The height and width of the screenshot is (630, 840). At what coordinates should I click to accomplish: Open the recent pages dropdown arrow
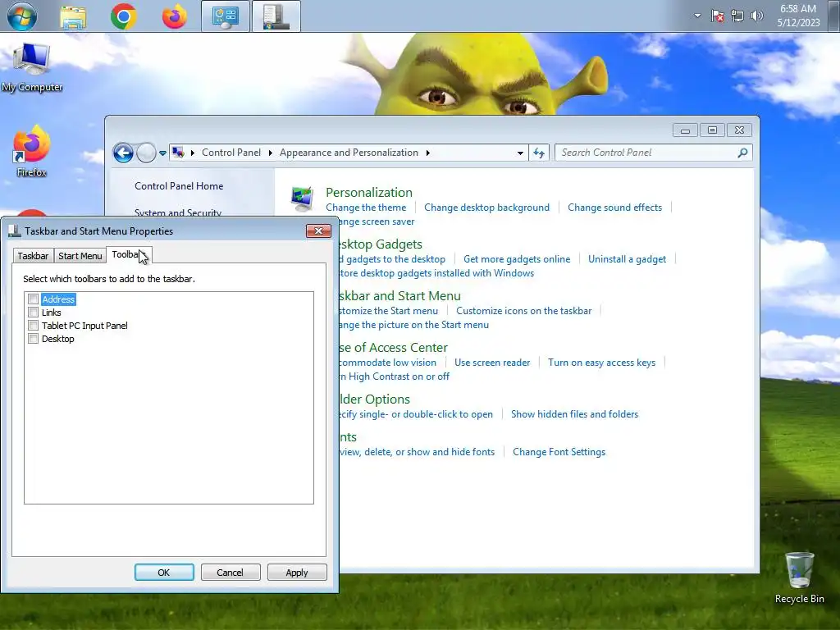pyautogui.click(x=162, y=153)
